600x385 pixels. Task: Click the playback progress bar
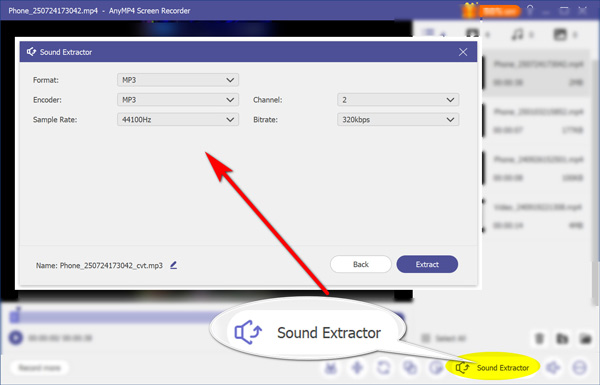(207, 317)
